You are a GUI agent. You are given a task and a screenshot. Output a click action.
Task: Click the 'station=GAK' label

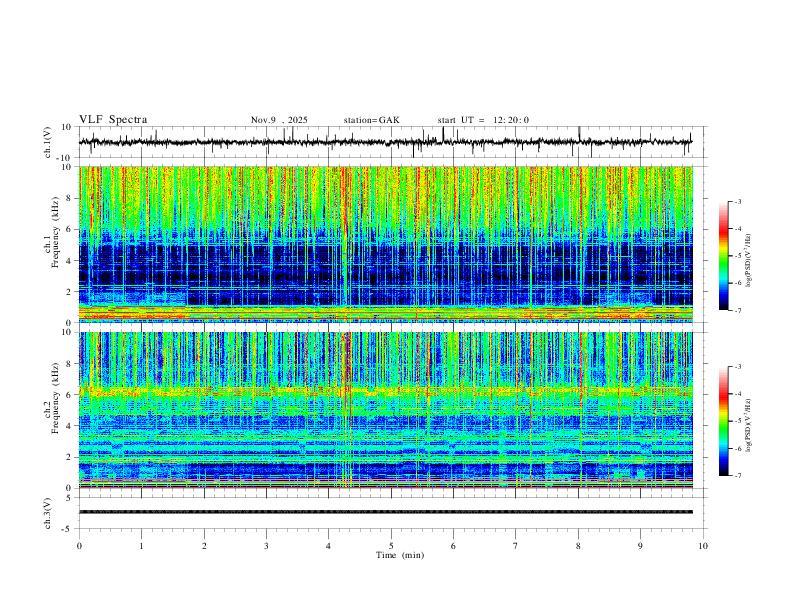pyautogui.click(x=371, y=120)
